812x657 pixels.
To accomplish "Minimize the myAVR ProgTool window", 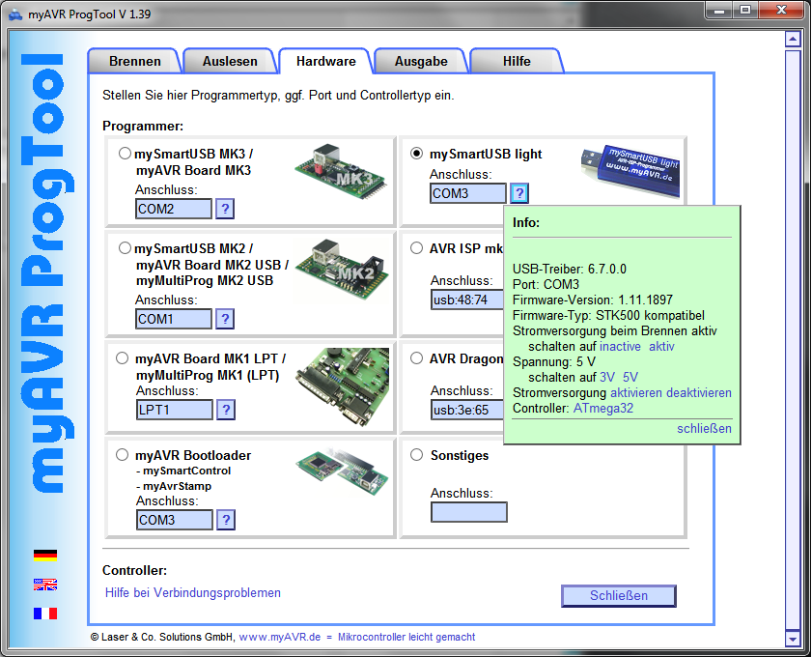I will click(719, 10).
